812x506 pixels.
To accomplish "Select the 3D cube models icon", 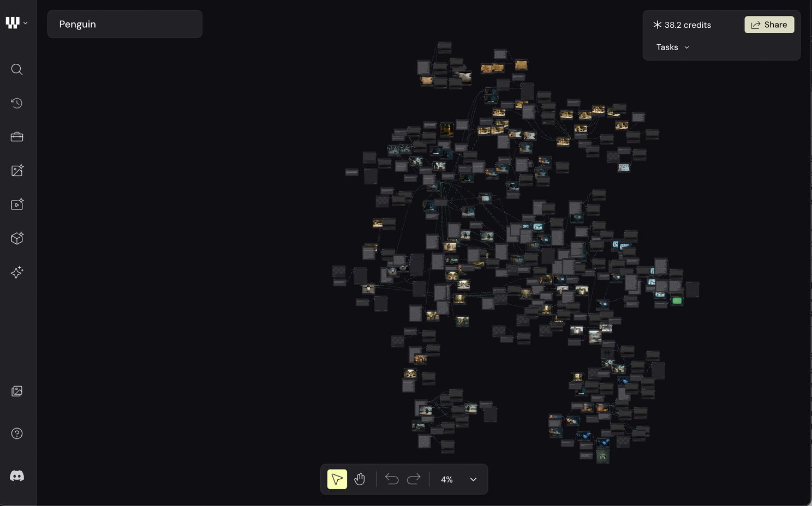I will click(17, 238).
